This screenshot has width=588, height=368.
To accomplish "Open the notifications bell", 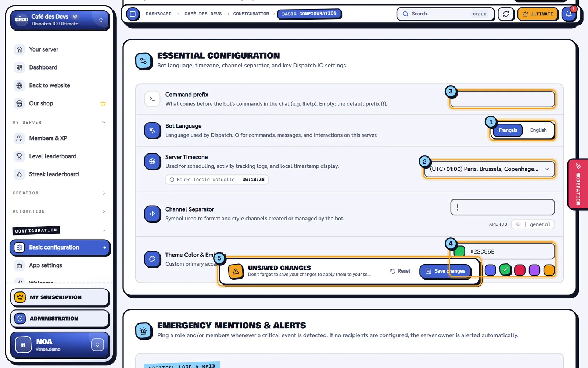I will pos(569,14).
